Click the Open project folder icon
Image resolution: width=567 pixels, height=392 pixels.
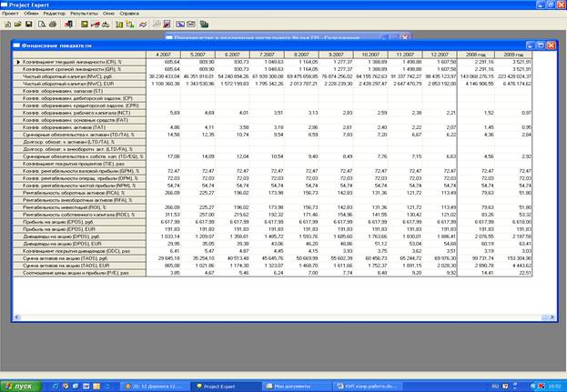[17, 23]
